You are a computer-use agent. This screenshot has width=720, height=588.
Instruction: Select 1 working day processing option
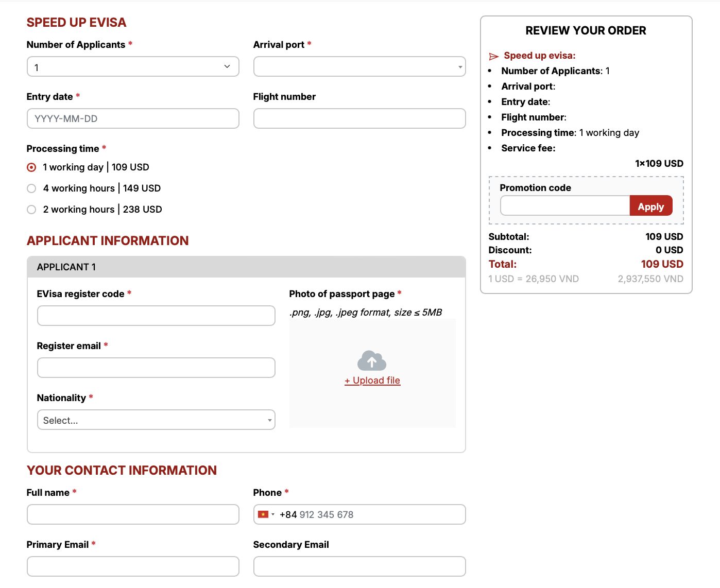[32, 167]
